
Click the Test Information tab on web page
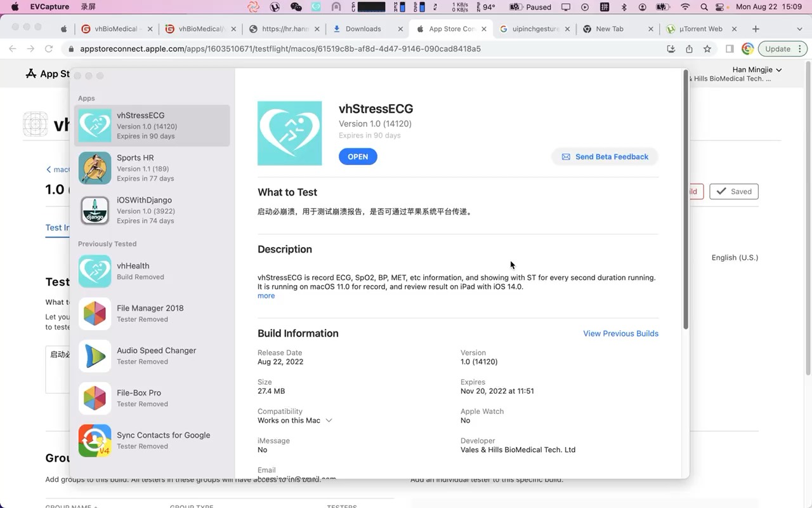tap(57, 228)
